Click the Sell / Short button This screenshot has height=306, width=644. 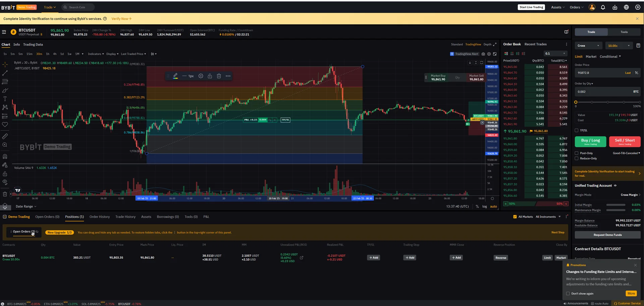[625, 142]
